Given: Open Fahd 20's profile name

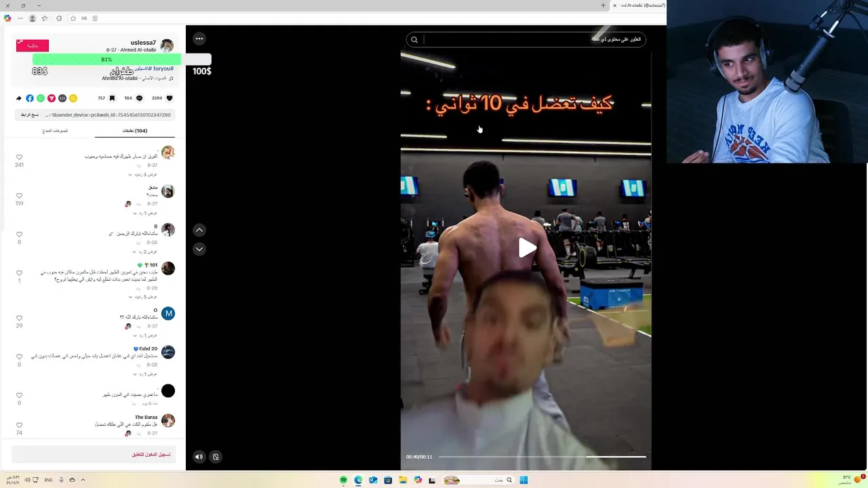Looking at the screenshot, I should 146,349.
